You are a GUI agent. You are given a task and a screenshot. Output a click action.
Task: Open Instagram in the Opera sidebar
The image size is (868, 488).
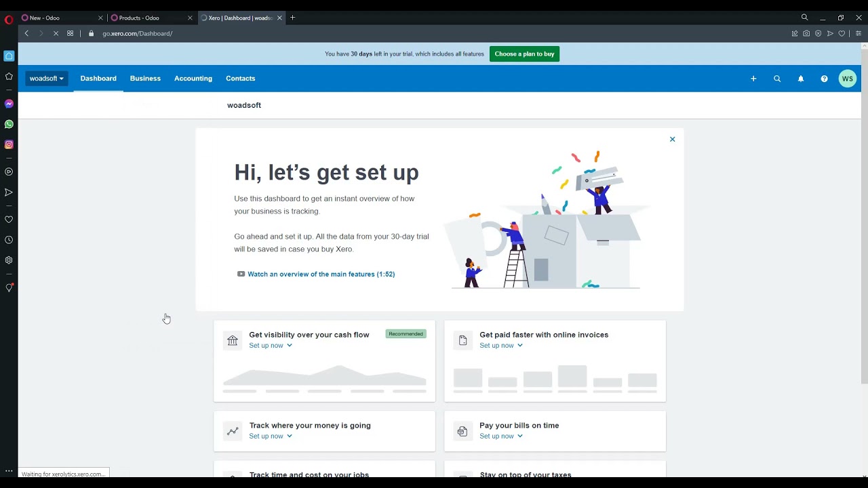pyautogui.click(x=9, y=144)
